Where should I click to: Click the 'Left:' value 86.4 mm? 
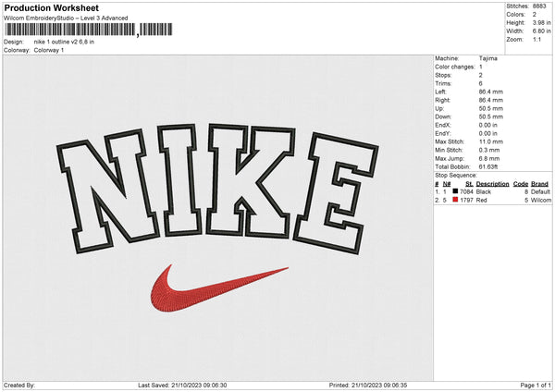click(x=490, y=92)
